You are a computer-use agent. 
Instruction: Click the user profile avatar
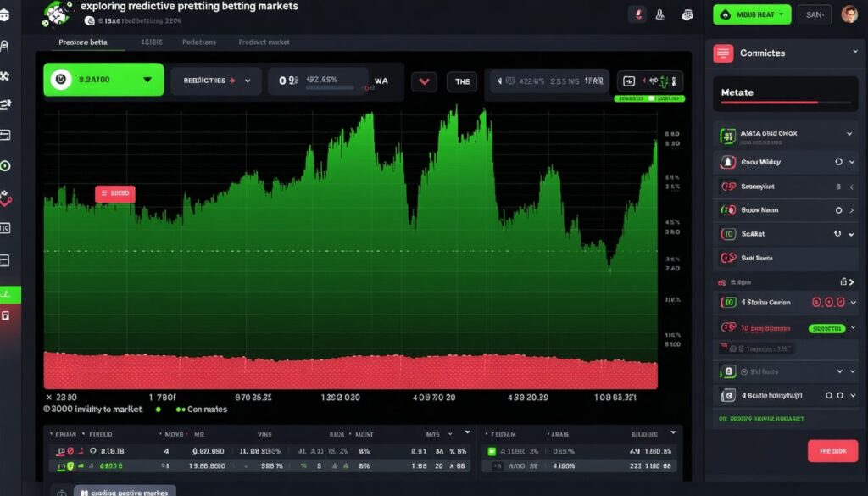(x=849, y=14)
